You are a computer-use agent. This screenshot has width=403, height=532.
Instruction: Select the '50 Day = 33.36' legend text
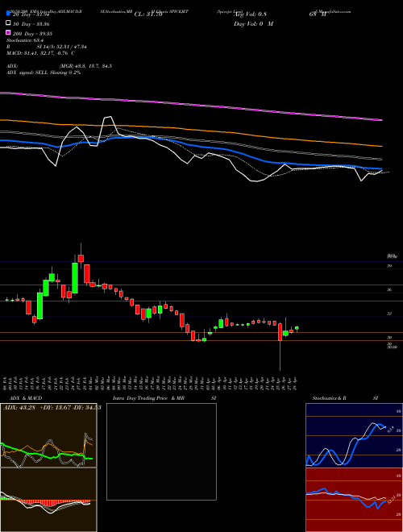pyautogui.click(x=31, y=24)
